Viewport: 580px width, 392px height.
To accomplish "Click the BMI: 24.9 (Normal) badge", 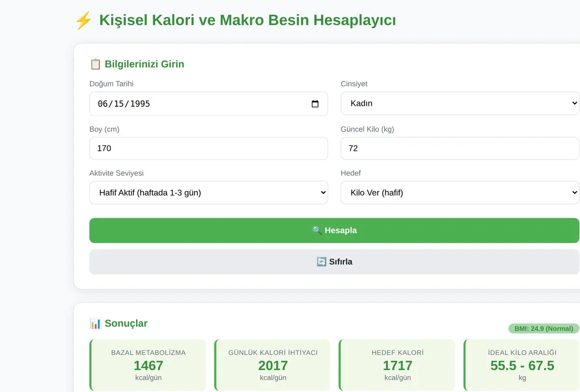I will 544,329.
